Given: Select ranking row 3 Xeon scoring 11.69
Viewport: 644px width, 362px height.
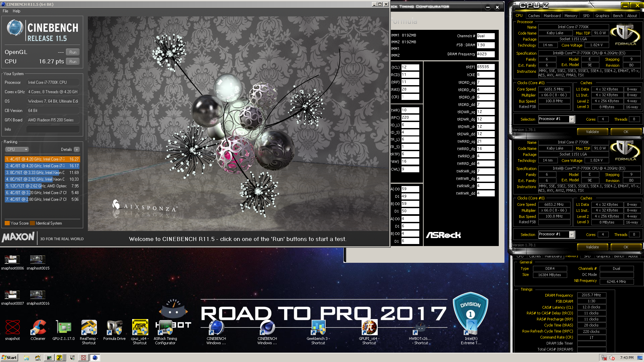Looking at the screenshot, I should pyautogui.click(x=42, y=173).
